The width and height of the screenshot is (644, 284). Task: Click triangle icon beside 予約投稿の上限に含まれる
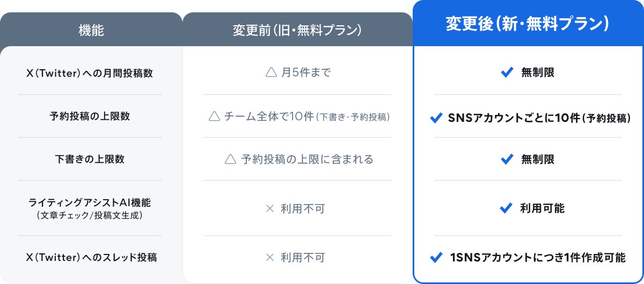(230, 159)
